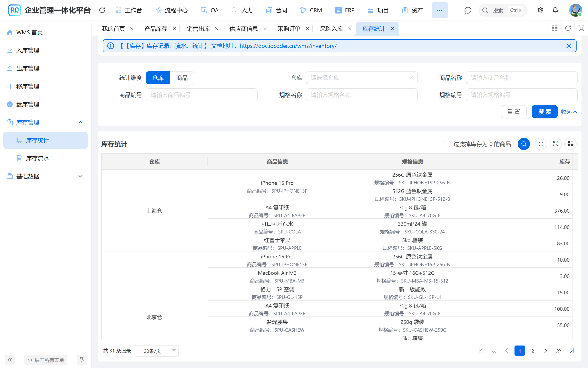Click the 搜索 button
The height and width of the screenshot is (368, 588).
(x=545, y=112)
